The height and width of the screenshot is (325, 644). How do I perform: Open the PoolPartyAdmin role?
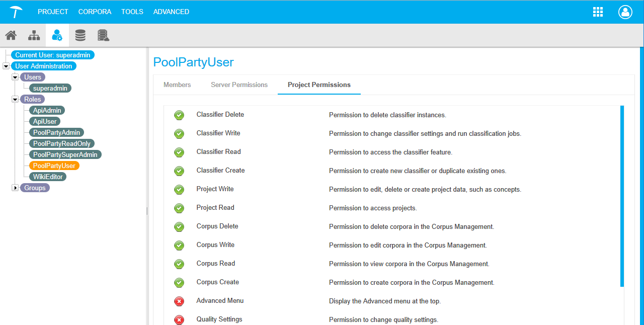pyautogui.click(x=57, y=132)
